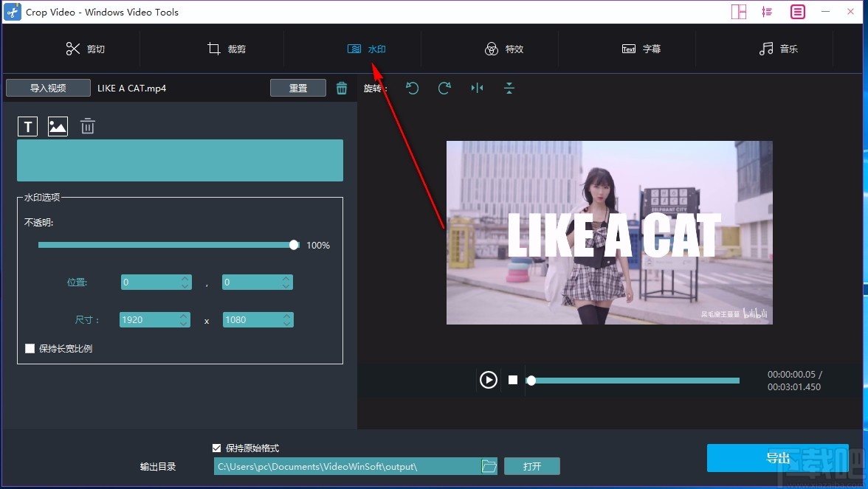Flip the video horizontally
The width and height of the screenshot is (868, 489).
click(477, 88)
